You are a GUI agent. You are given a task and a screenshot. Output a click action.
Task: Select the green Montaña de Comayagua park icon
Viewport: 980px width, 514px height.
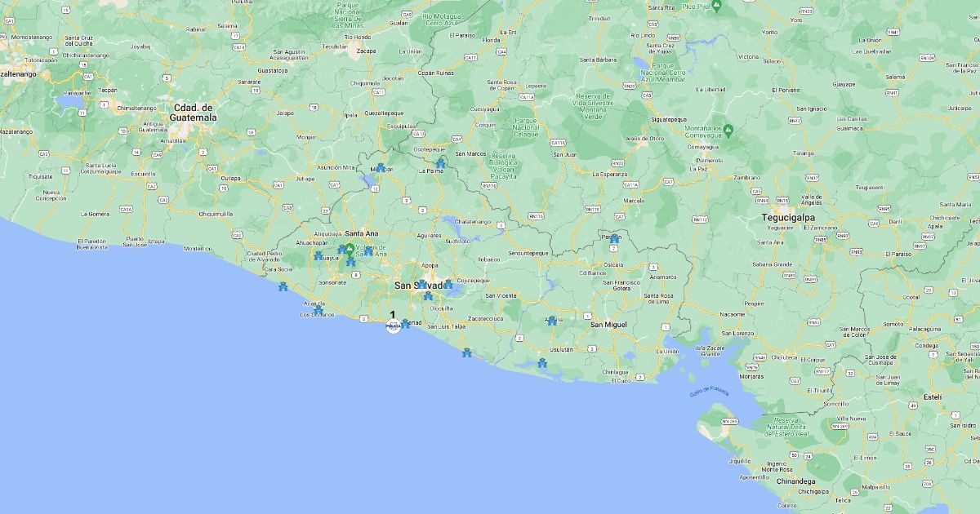(x=728, y=129)
